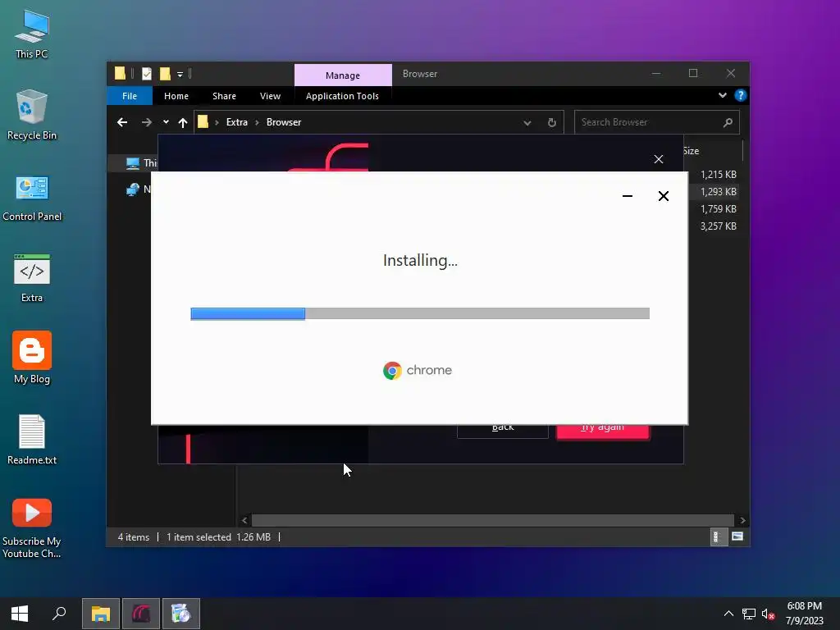The width and height of the screenshot is (840, 630).
Task: Close the Chrome installer dialog
Action: coord(663,196)
